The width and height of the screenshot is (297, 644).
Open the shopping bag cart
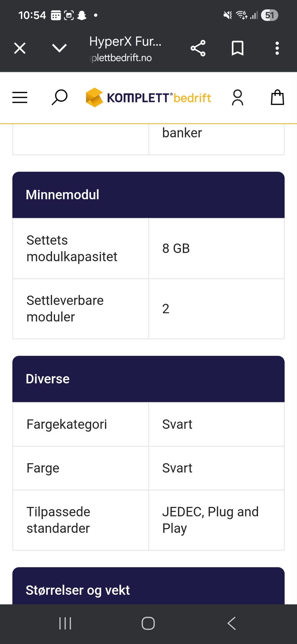coord(277,98)
